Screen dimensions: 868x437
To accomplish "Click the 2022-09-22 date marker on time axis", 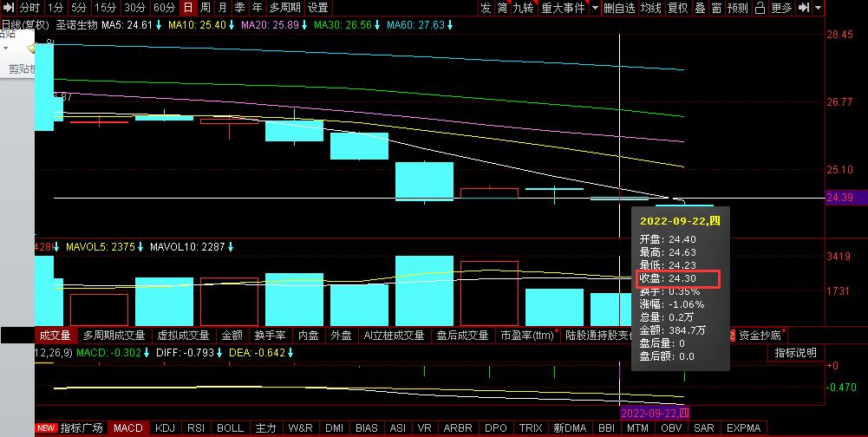I will click(x=655, y=414).
